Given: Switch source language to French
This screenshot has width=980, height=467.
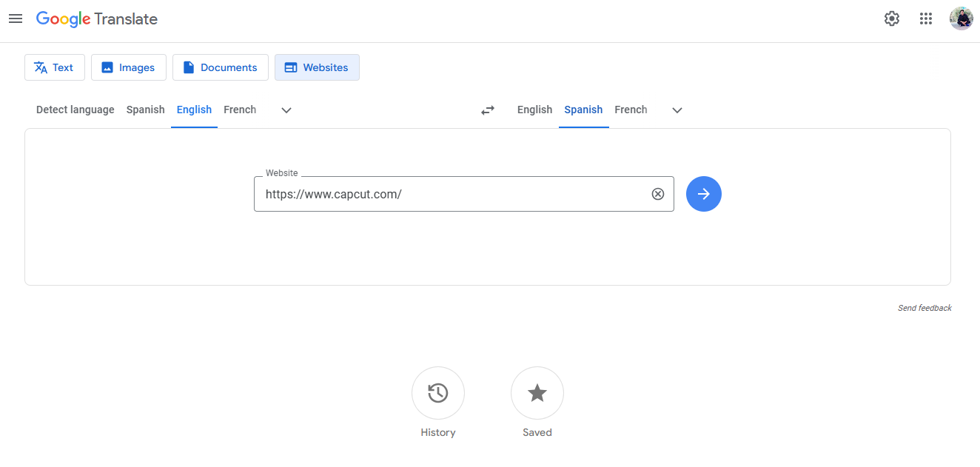Looking at the screenshot, I should pyautogui.click(x=240, y=110).
